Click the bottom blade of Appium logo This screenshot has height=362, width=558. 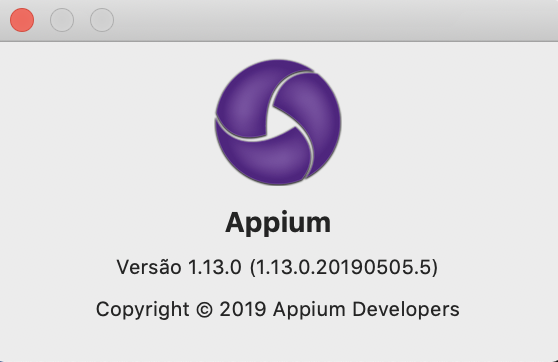[263, 157]
